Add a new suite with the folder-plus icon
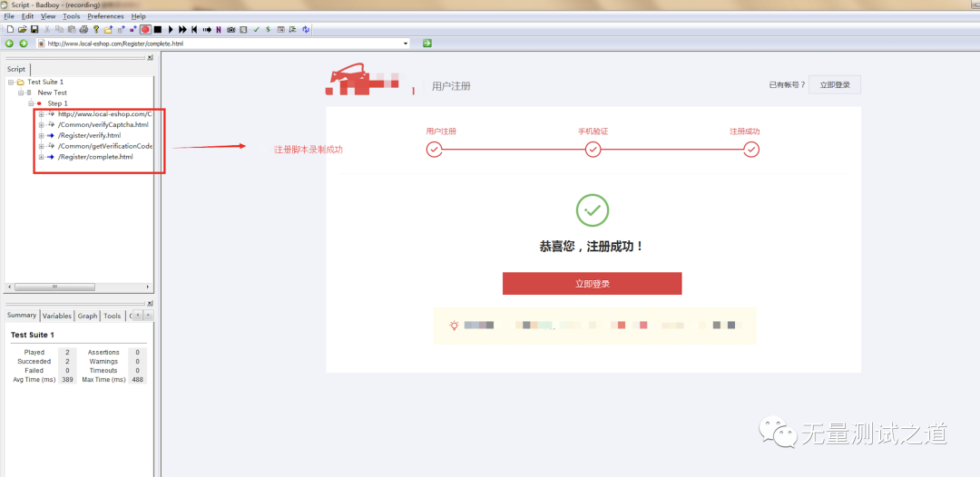The image size is (980, 477). click(108, 29)
